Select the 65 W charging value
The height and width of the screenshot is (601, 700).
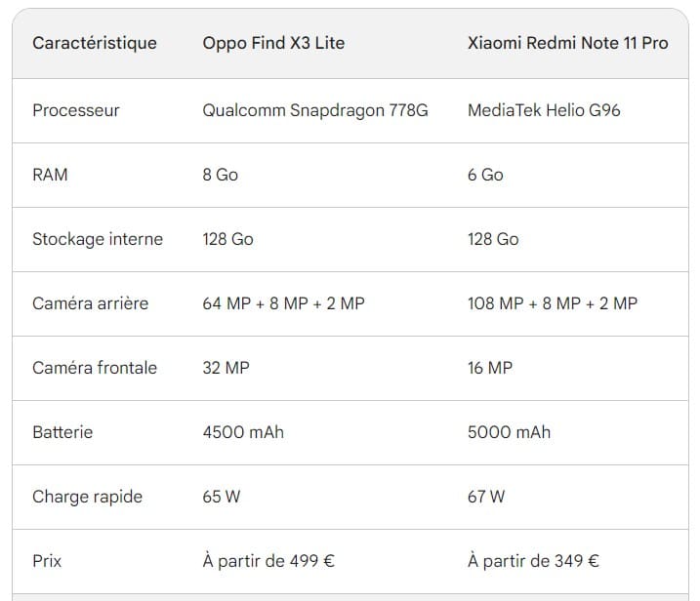(x=222, y=497)
